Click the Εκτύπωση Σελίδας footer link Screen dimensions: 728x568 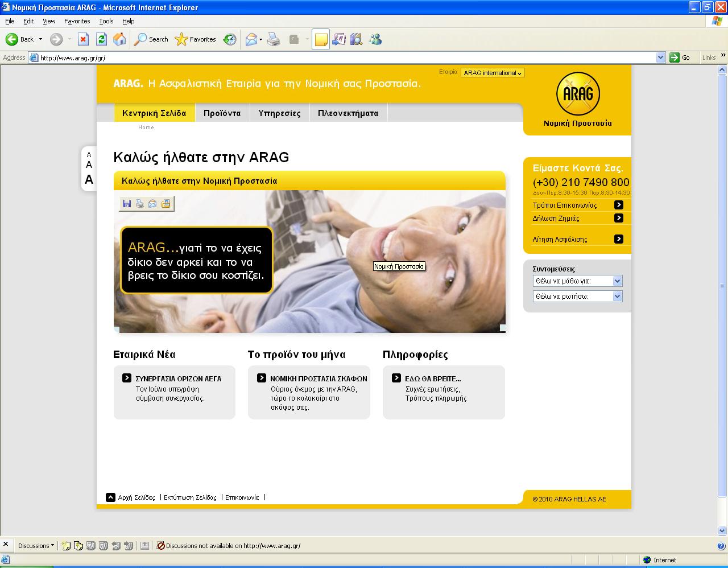point(190,497)
